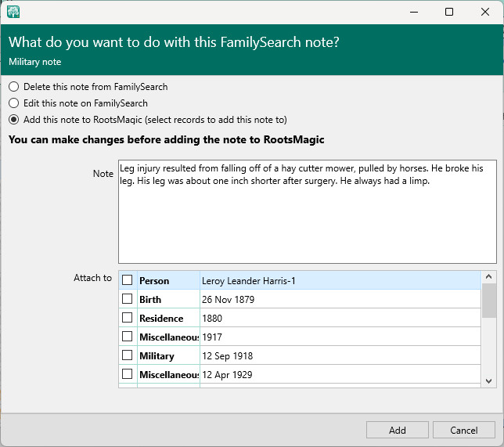Image resolution: width=504 pixels, height=447 pixels.
Task: Click the RootsMagic app icon in title bar
Action: click(13, 12)
